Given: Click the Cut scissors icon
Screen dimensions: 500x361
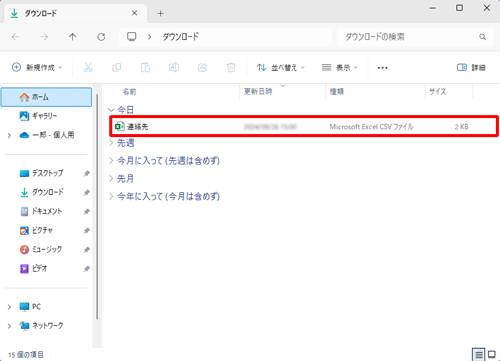Looking at the screenshot, I should 88,68.
